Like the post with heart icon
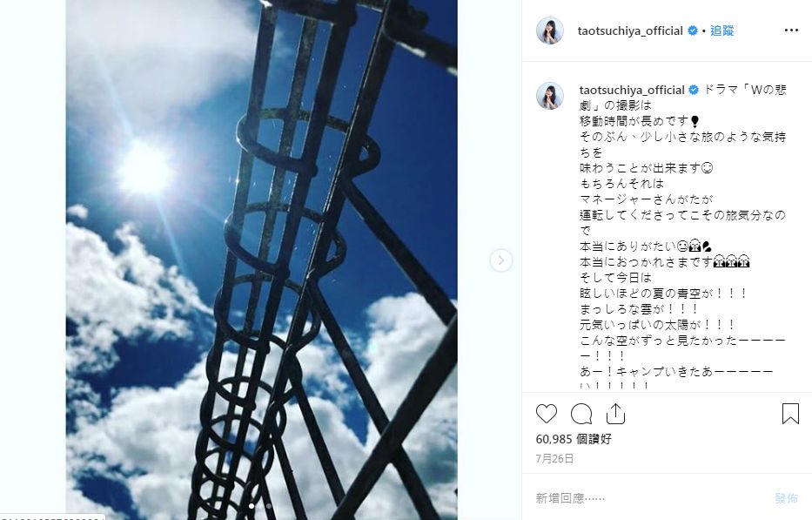The height and width of the screenshot is (520, 812). click(546, 414)
